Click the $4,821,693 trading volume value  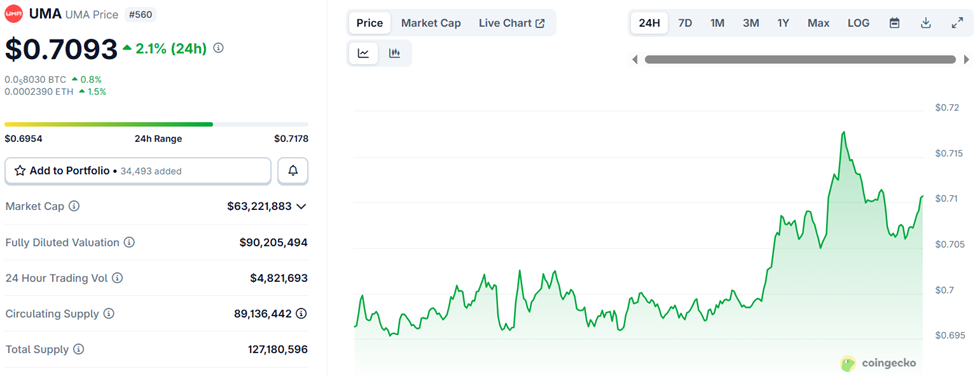click(279, 278)
